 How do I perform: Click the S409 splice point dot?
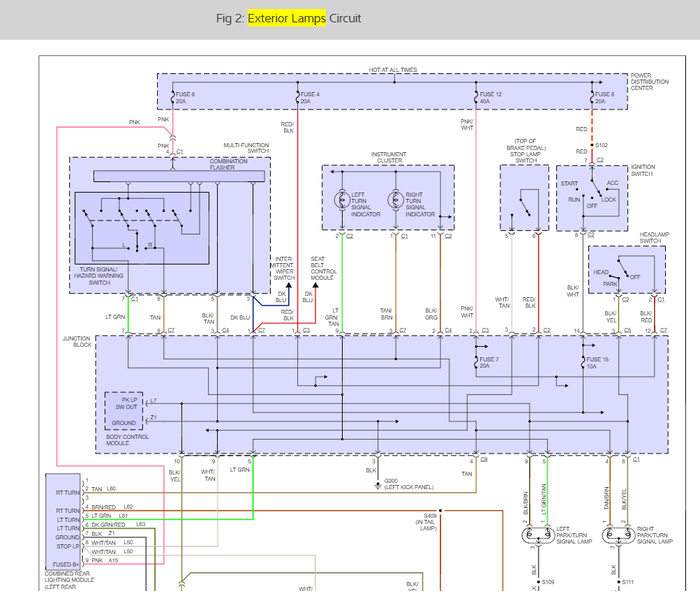pyautogui.click(x=440, y=511)
